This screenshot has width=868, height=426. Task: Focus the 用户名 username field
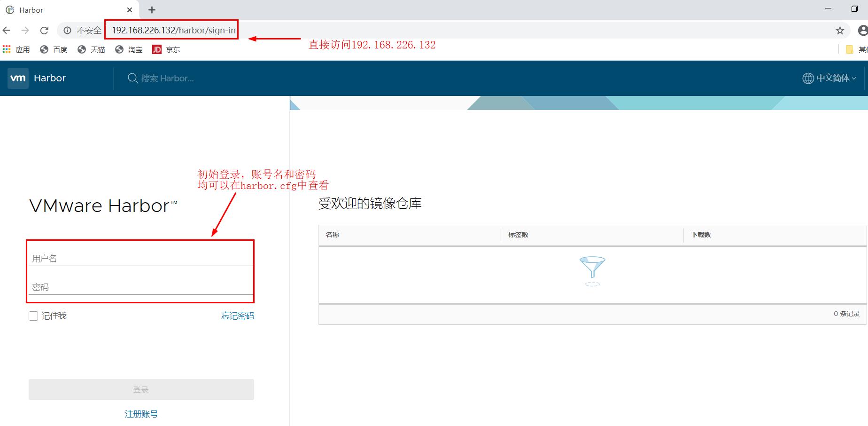[141, 258]
